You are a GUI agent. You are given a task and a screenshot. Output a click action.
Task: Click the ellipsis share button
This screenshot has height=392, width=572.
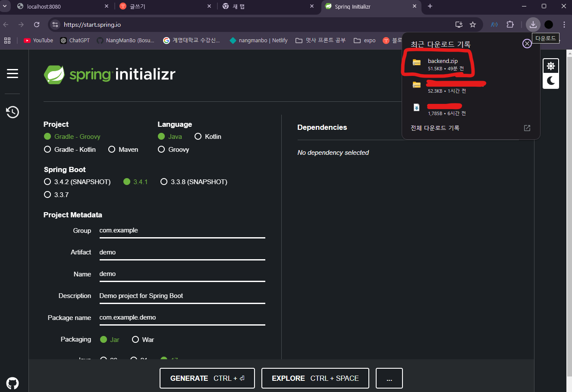[x=389, y=378]
